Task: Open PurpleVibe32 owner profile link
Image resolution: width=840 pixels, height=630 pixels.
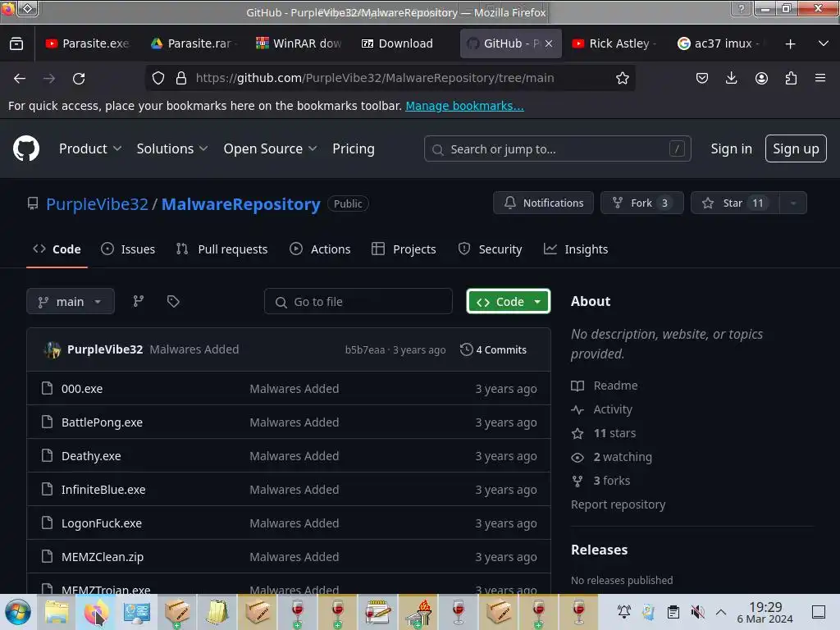Action: (x=97, y=204)
